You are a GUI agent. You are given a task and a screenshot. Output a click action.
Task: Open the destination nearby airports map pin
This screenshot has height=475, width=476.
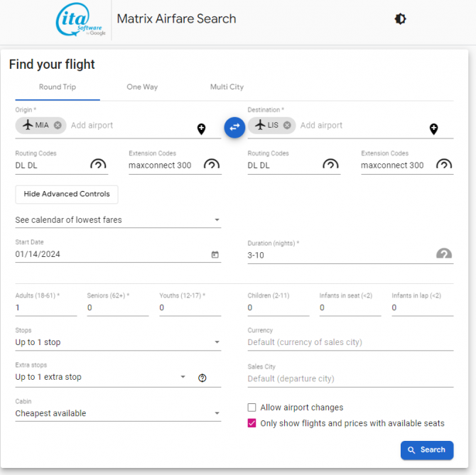433,129
